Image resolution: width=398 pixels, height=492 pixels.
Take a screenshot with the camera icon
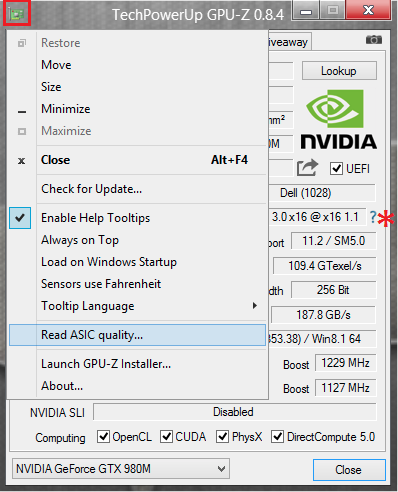coord(373,40)
